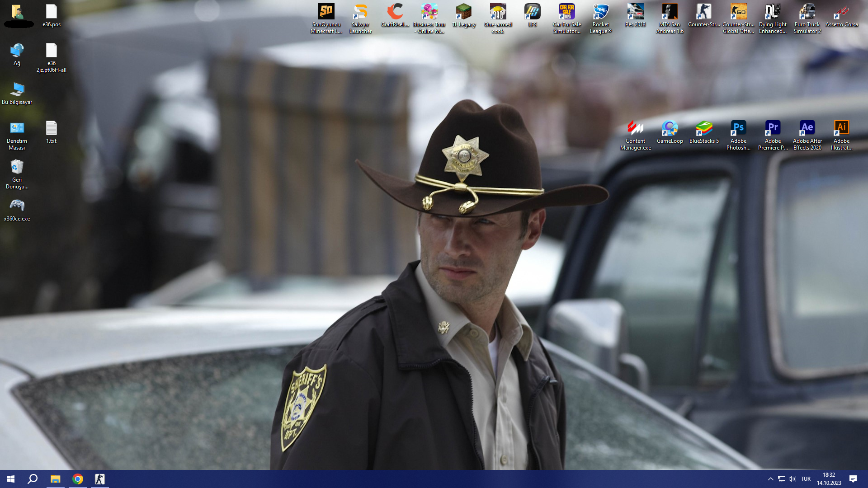Select the e36 2jz.pt06H-all file
This screenshot has height=488, width=868.
click(x=52, y=58)
